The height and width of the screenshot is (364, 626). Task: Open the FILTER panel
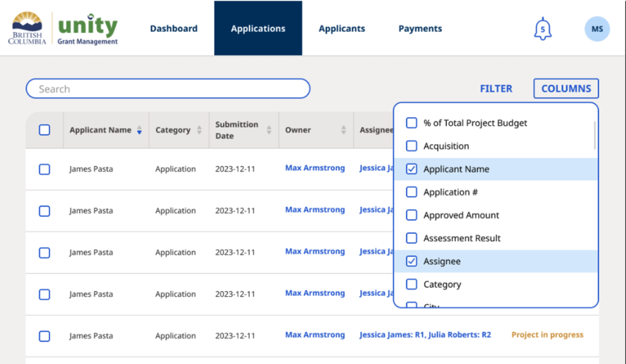coord(496,88)
